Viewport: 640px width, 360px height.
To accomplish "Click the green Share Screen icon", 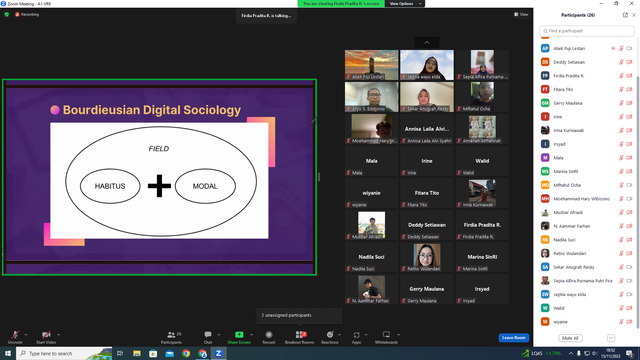I will [x=239, y=335].
